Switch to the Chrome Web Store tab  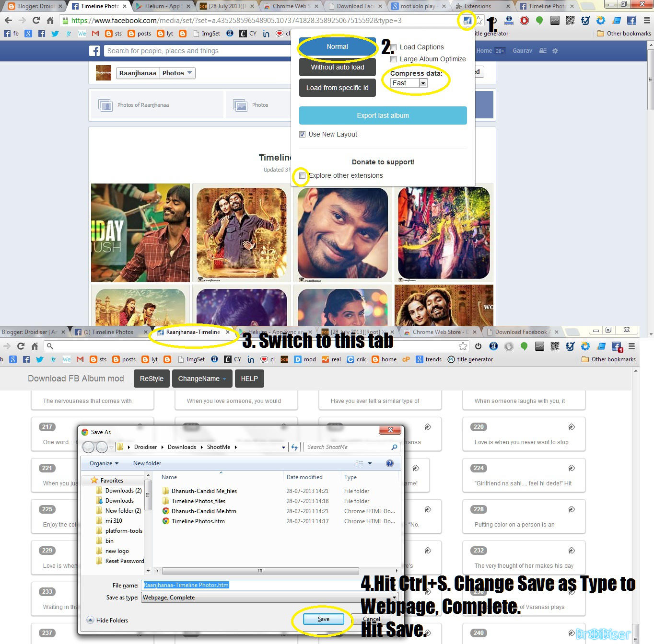point(436,332)
